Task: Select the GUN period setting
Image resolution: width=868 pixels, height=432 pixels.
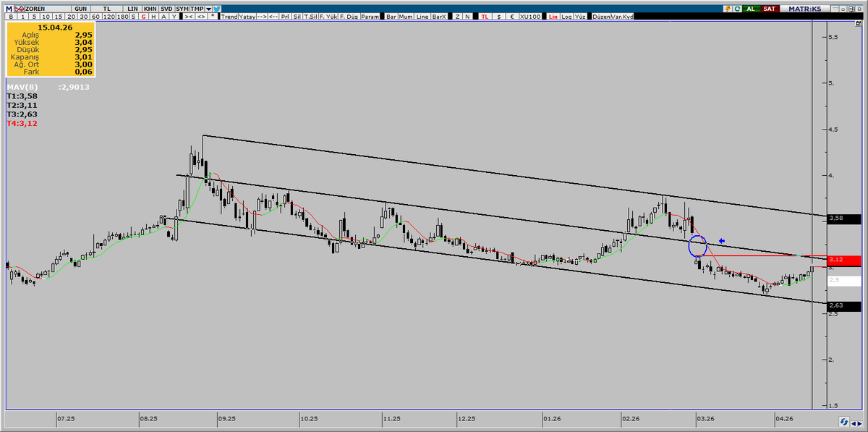Action: point(81,9)
